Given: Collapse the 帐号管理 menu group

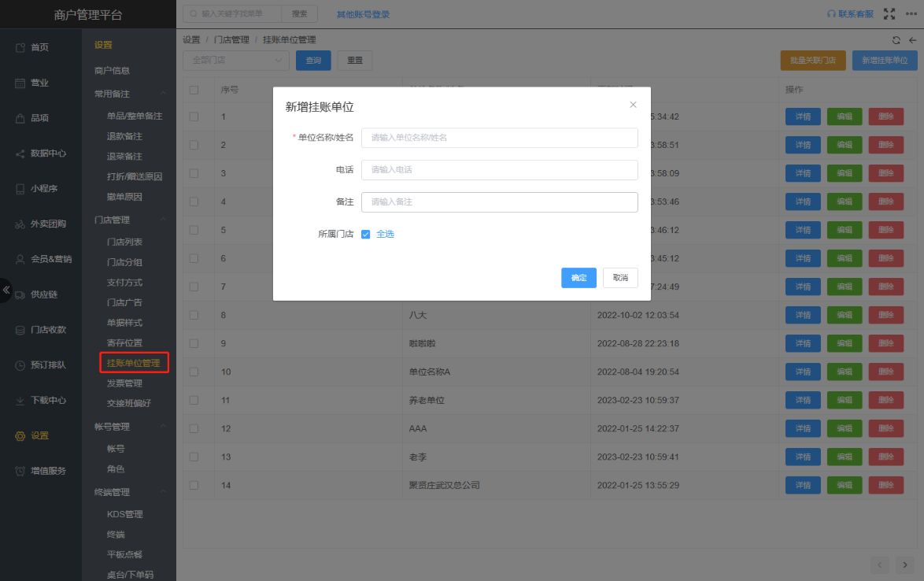Looking at the screenshot, I should click(163, 427).
